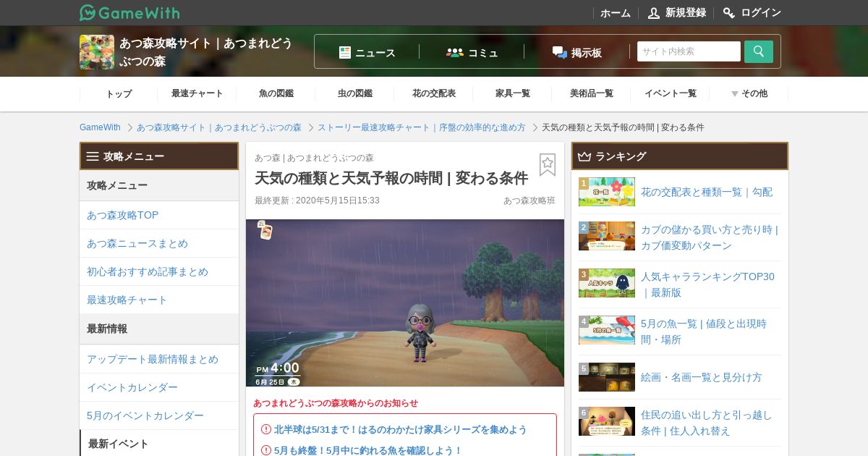Image resolution: width=868 pixels, height=456 pixels.
Task: Click the key icon beside ログイン
Action: 729,13
